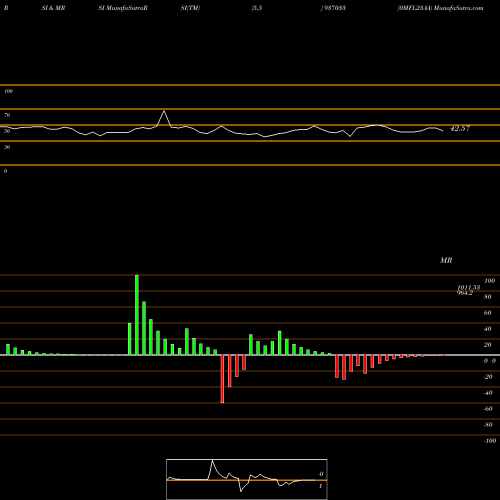500x500 pixels.
Task: Click the RSI value label 42.57
Action: 460,128
